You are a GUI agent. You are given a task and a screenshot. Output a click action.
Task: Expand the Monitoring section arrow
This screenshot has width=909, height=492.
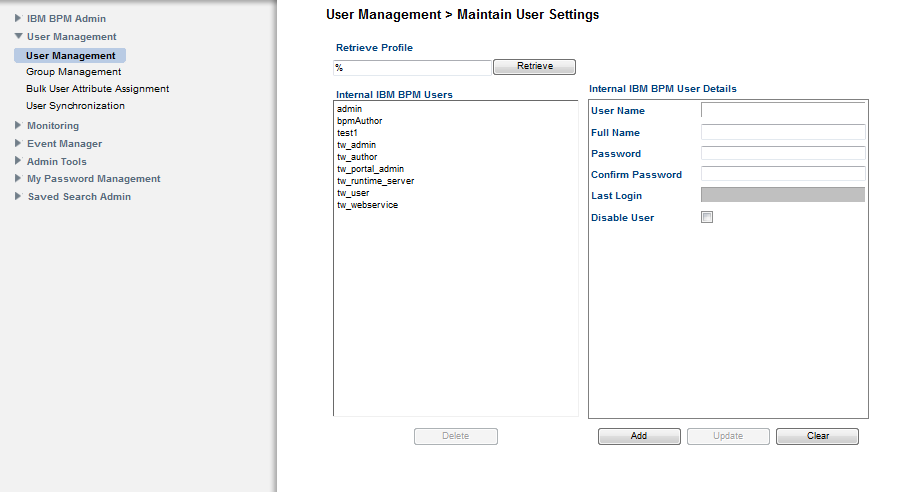pos(18,125)
